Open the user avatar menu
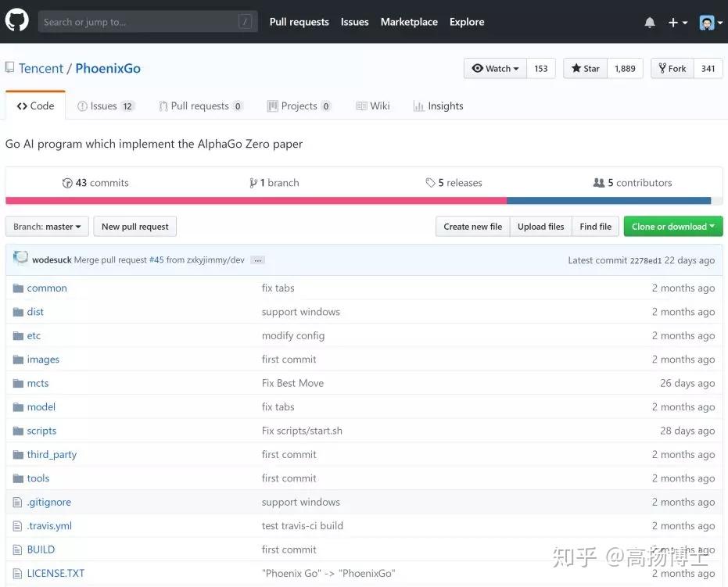The image size is (728, 587). click(x=711, y=22)
